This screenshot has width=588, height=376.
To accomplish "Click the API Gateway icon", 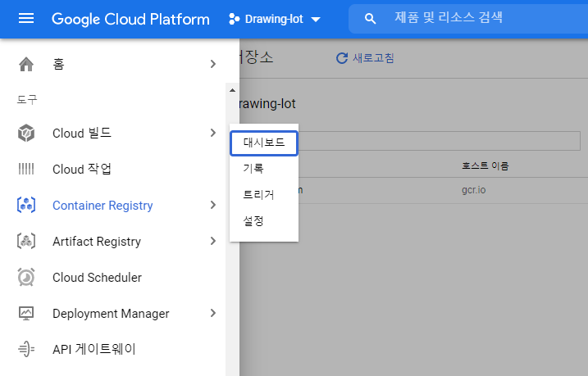I will coord(26,349).
